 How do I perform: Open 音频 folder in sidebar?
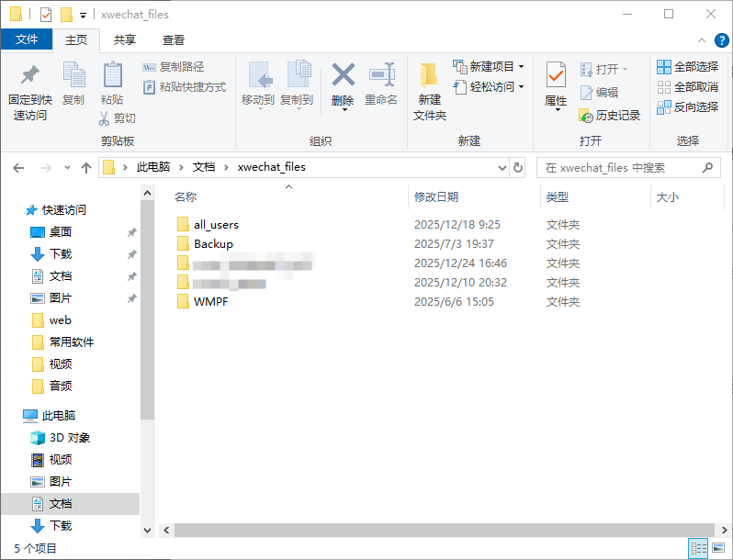pos(61,386)
